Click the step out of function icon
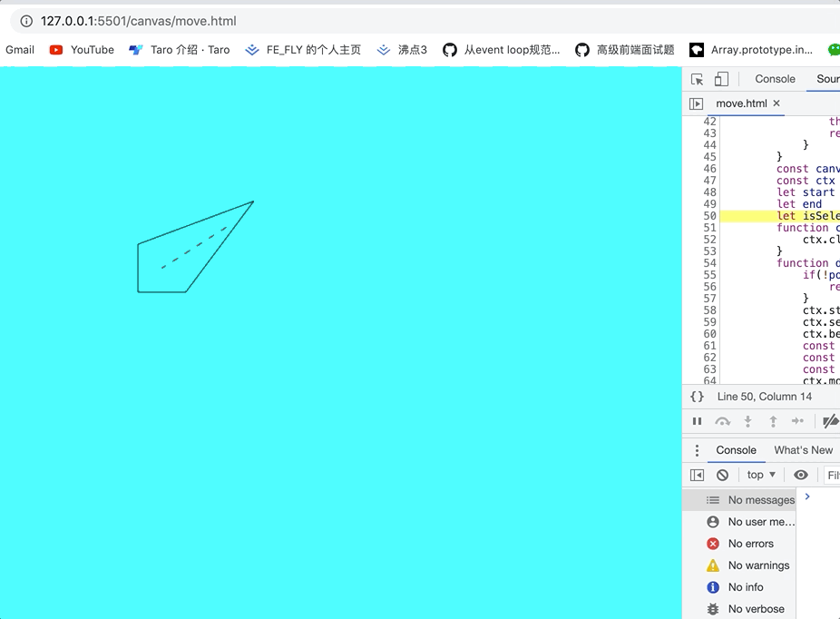The width and height of the screenshot is (840, 619). [773, 421]
